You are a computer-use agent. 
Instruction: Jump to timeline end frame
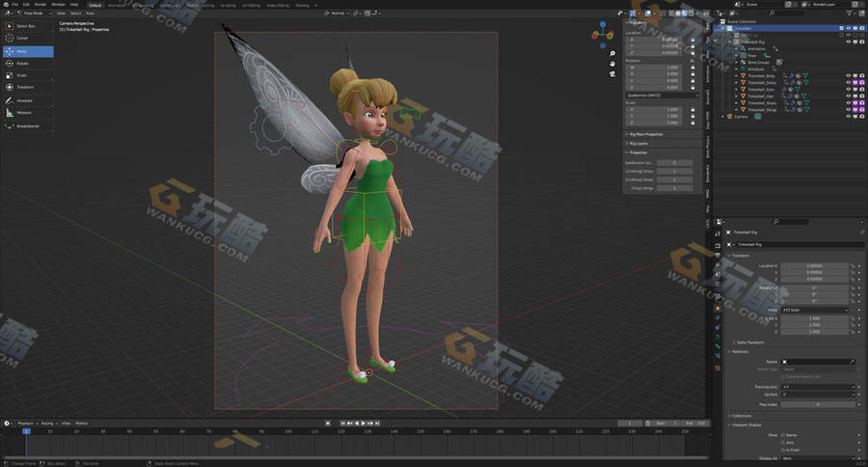tap(377, 424)
